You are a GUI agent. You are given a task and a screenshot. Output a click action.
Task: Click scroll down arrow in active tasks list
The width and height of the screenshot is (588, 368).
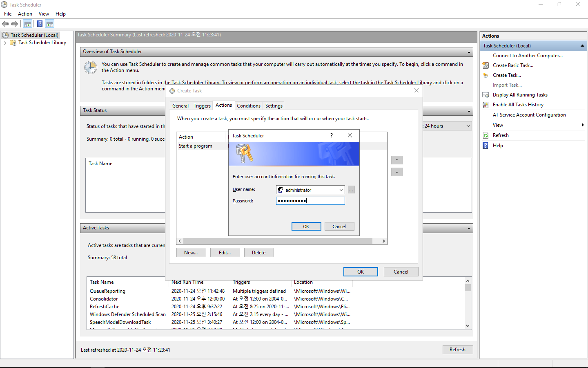(468, 326)
